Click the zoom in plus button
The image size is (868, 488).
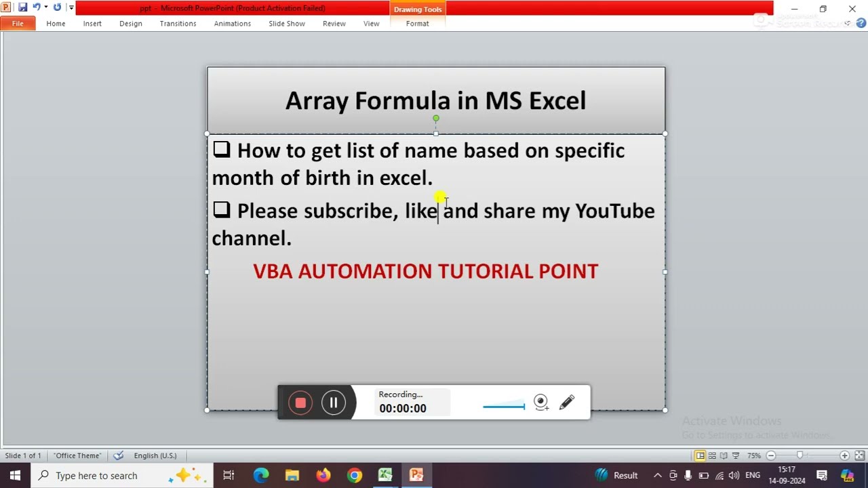click(844, 455)
